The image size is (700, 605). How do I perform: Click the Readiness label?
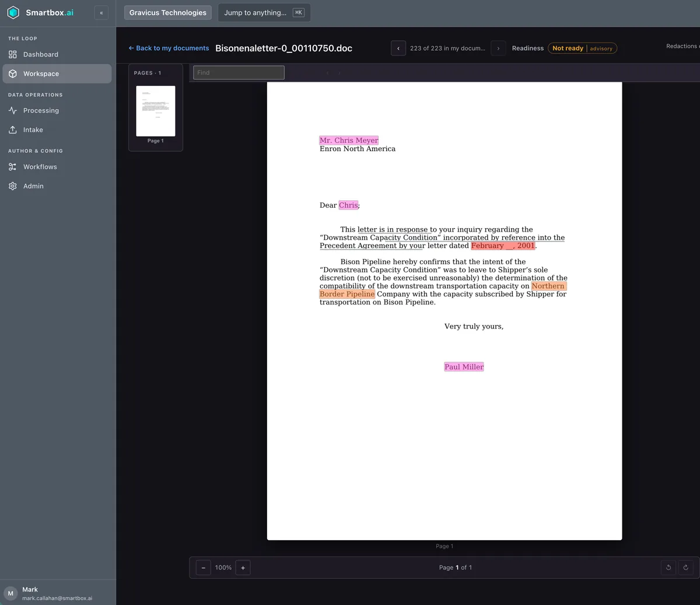528,48
